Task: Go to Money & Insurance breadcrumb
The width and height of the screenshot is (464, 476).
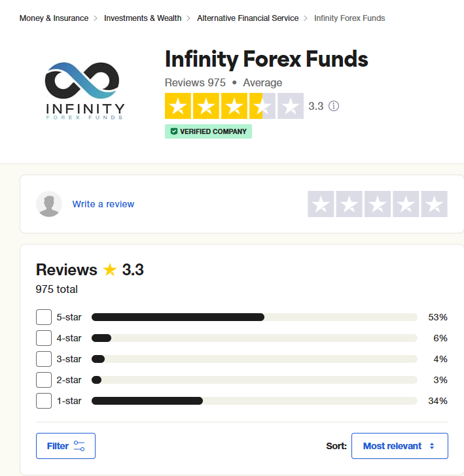Action: (54, 18)
